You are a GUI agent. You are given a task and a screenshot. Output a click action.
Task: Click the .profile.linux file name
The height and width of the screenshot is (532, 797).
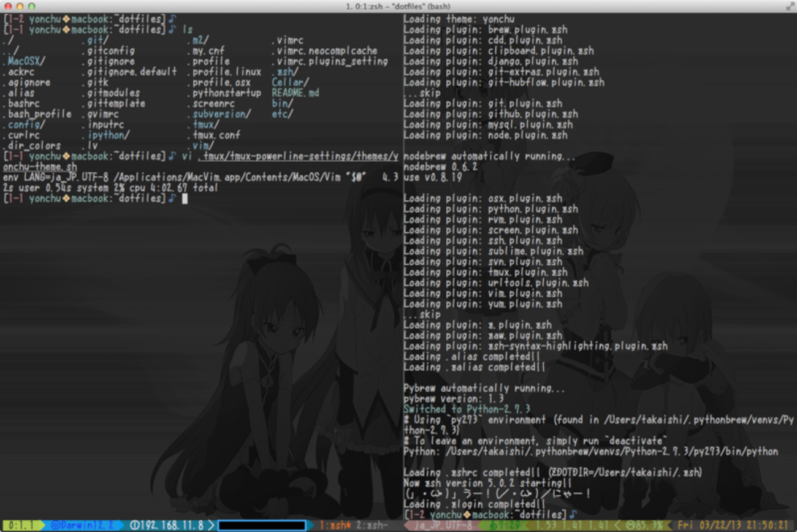224,72
